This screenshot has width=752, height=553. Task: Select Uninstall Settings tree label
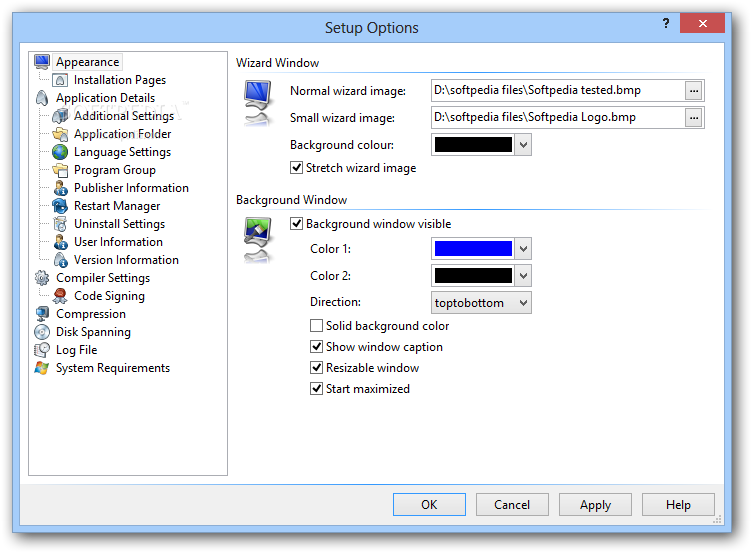(x=119, y=224)
